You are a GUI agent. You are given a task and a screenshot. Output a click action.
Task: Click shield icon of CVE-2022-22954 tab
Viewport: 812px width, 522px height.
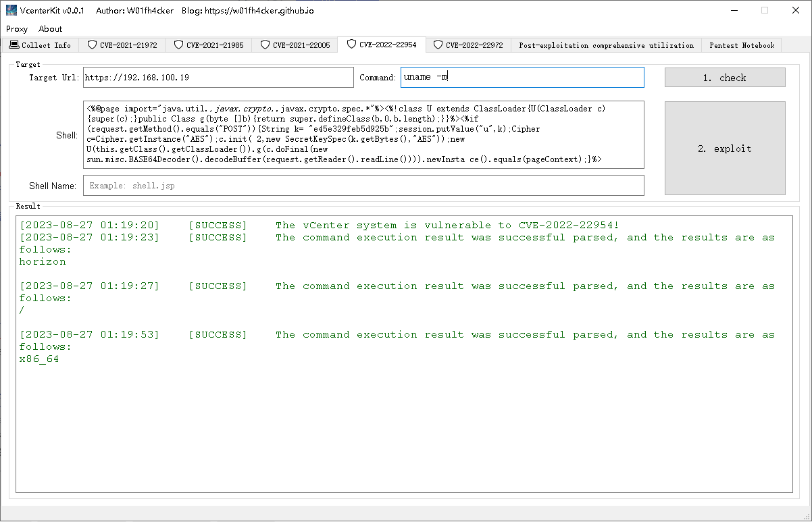[351, 45]
